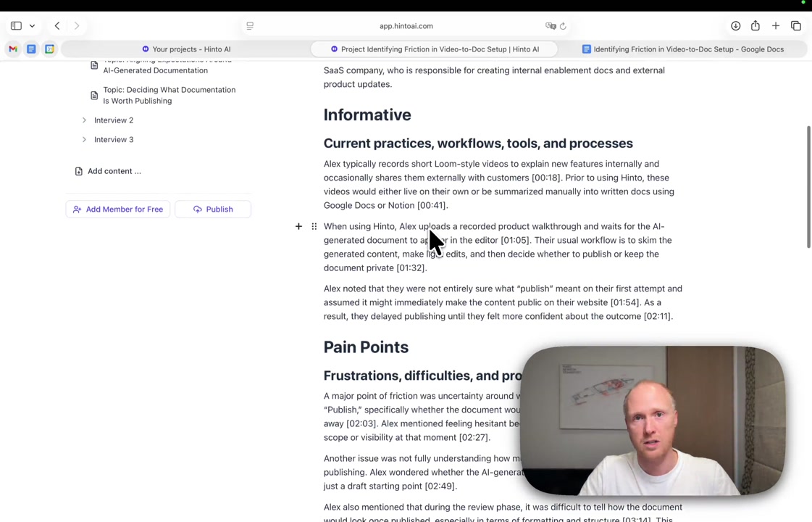Expand the Interview 2 tree item
The height and width of the screenshot is (522, 812).
(84, 120)
